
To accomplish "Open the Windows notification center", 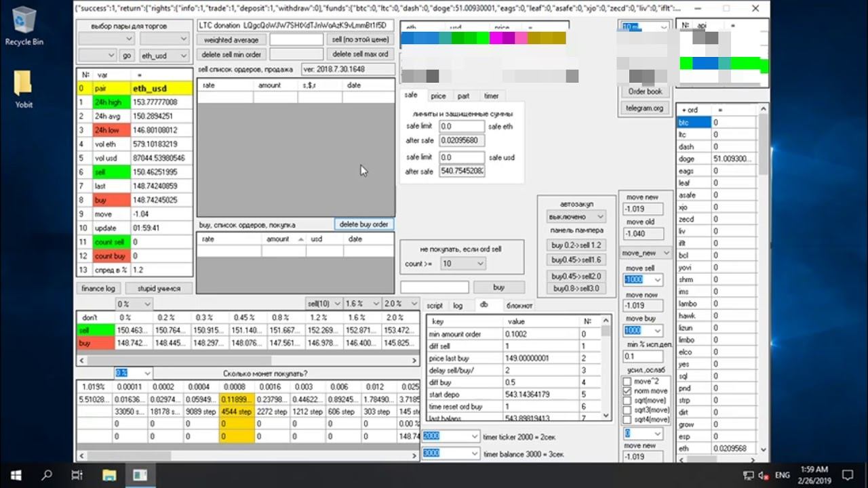I will tap(848, 475).
